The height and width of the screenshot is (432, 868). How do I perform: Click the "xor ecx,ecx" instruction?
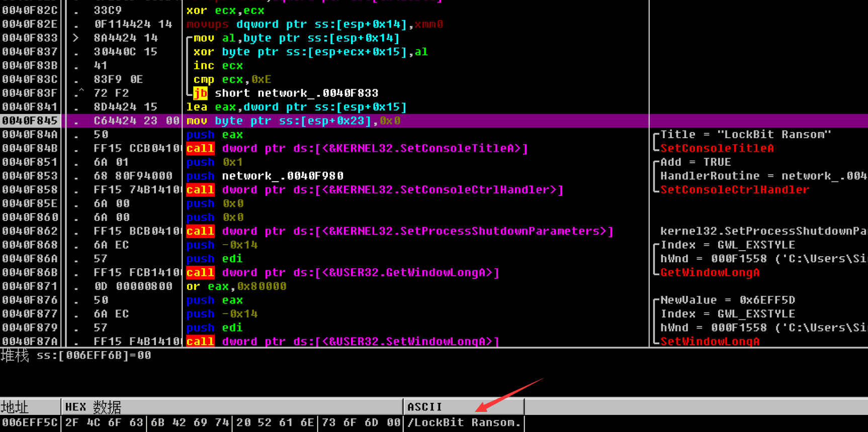(225, 10)
